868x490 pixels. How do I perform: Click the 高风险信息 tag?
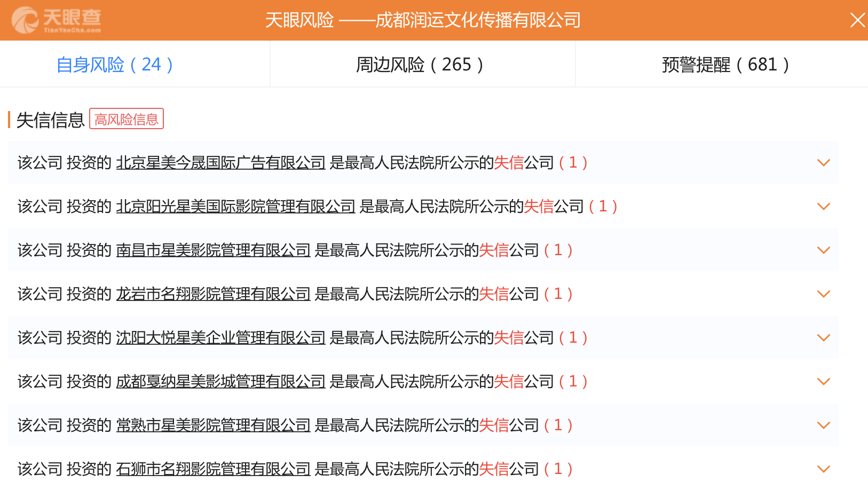(x=127, y=119)
